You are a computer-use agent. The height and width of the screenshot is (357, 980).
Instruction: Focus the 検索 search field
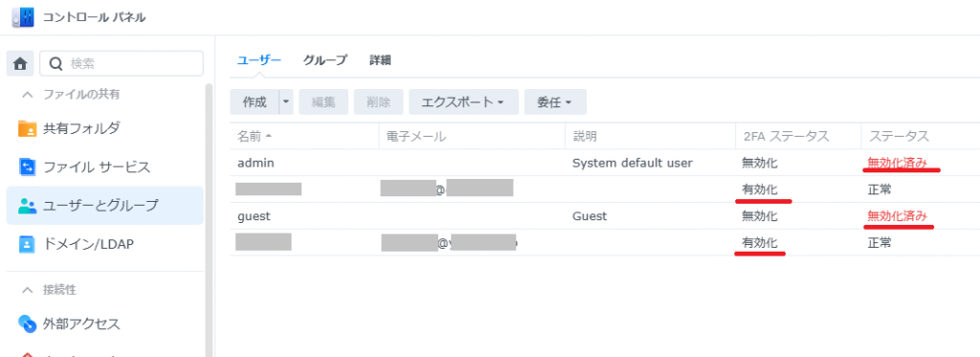tap(122, 64)
